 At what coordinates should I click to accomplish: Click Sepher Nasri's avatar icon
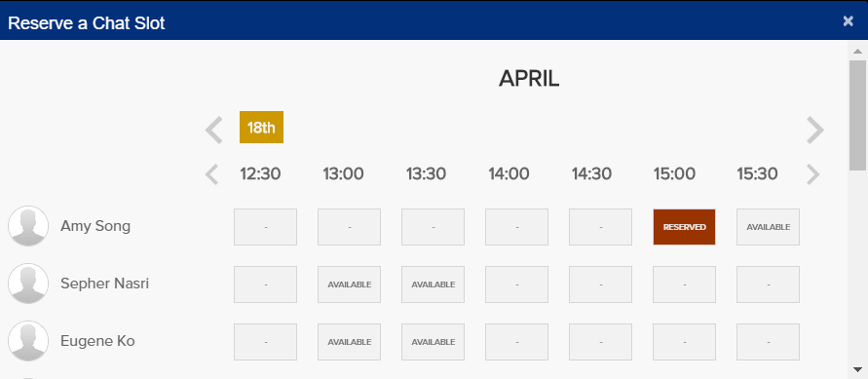pyautogui.click(x=28, y=284)
